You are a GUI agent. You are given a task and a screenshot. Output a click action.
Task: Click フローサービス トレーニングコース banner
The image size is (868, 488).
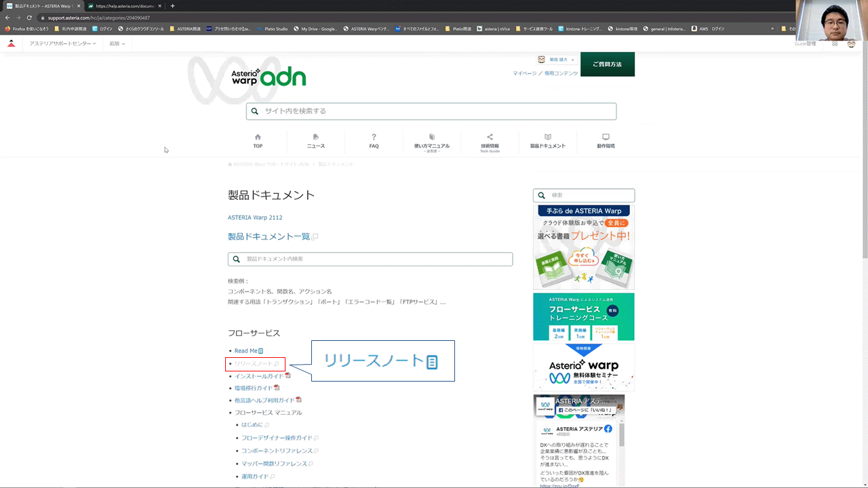(584, 317)
